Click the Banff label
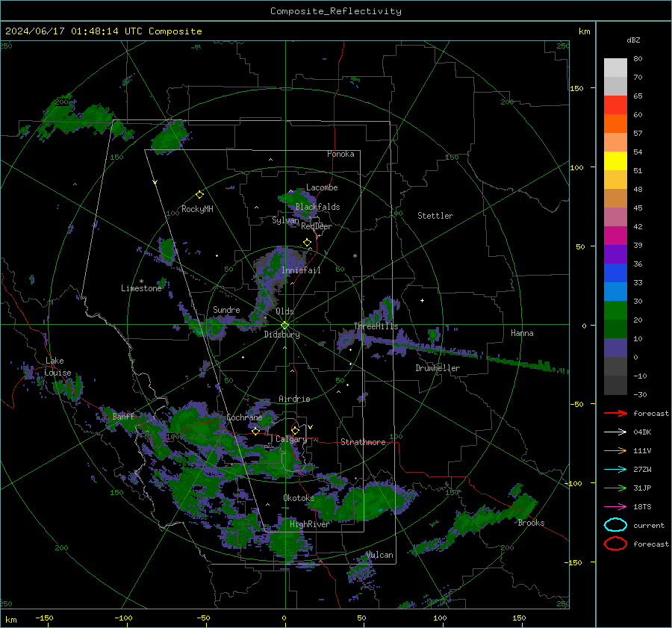672x628 pixels. (123, 417)
